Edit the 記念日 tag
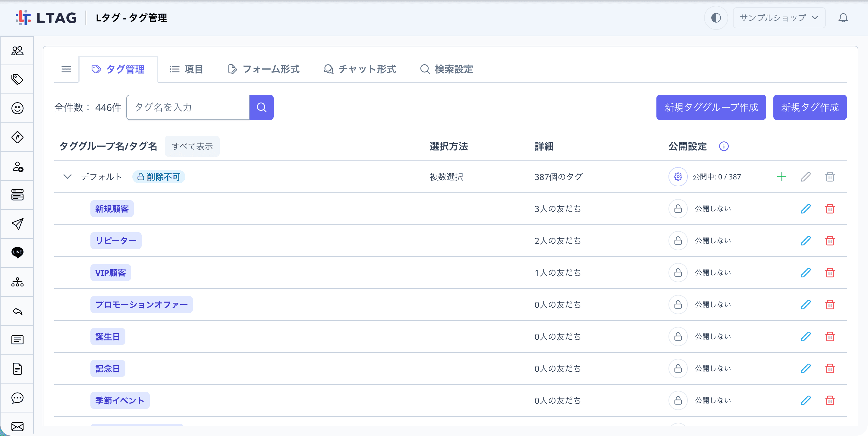The width and height of the screenshot is (868, 436). click(x=805, y=368)
